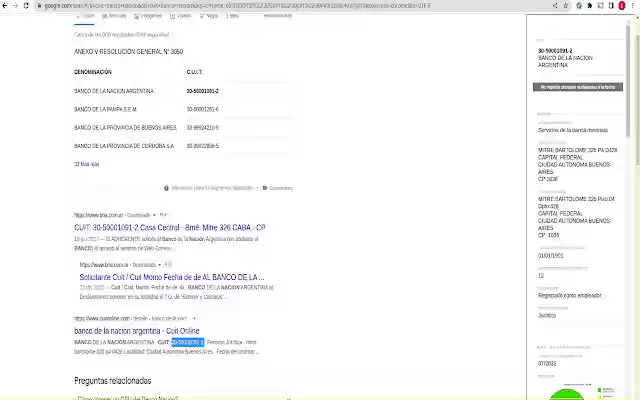640x400 pixels.
Task: Switch to the Noticias search tab
Action: [x=114, y=16]
